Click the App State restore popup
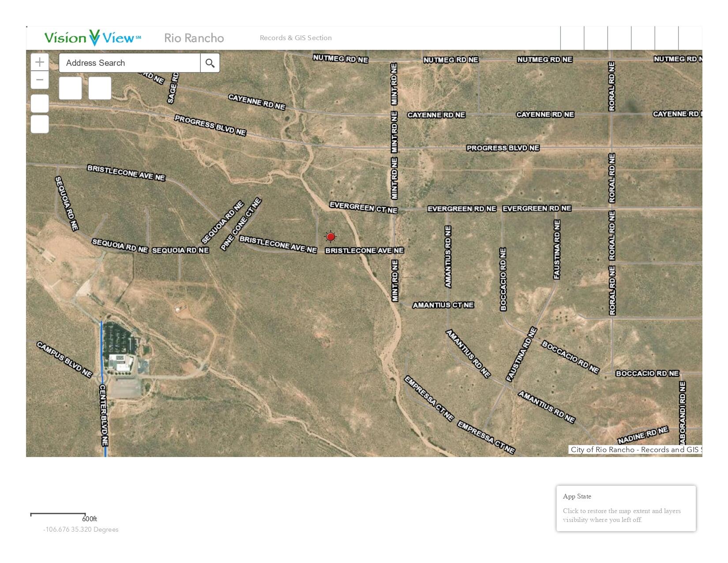This screenshot has width=728, height=563. [x=626, y=508]
